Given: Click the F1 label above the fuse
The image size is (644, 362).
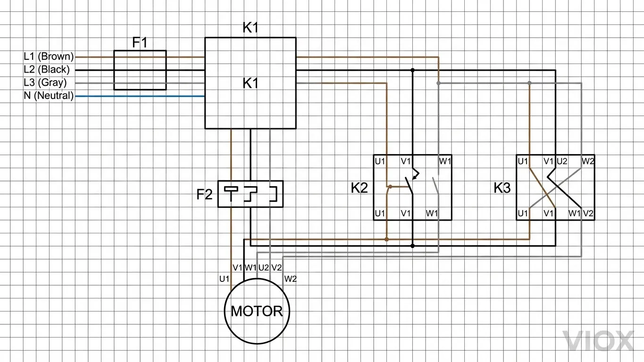Looking at the screenshot, I should pyautogui.click(x=140, y=42).
